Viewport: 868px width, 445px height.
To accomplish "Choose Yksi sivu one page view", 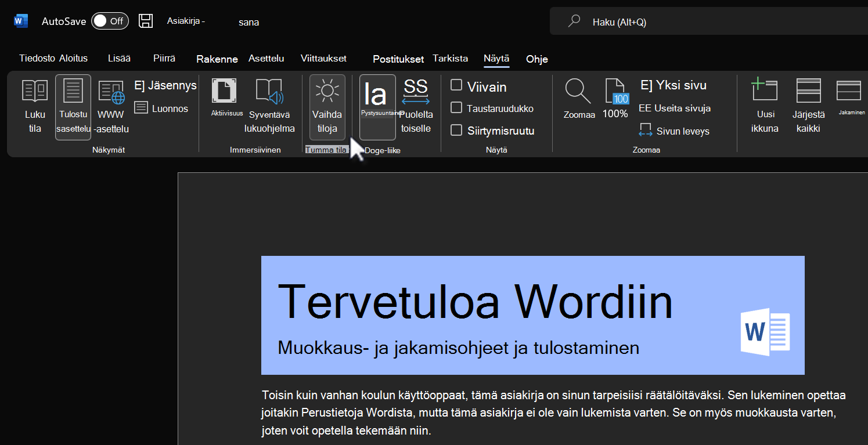I will click(673, 85).
